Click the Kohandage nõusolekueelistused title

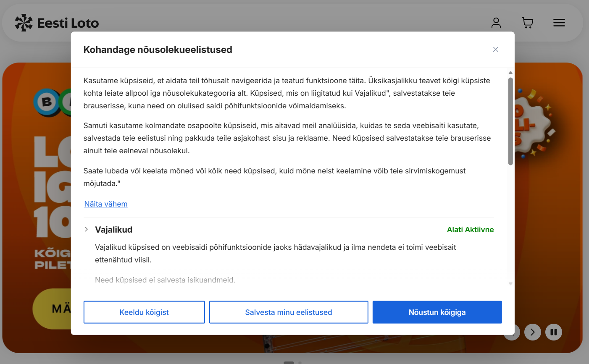158,50
